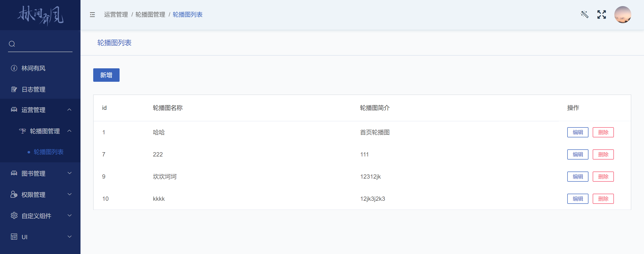Viewport: 644px width, 254px height.
Task: Click the 自定义组件 gear icon
Action: pyautogui.click(x=14, y=215)
